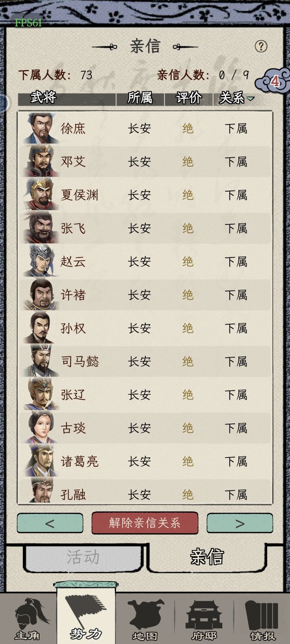Click the 评价 column header
Viewport: 290px width, 644px height.
point(188,98)
